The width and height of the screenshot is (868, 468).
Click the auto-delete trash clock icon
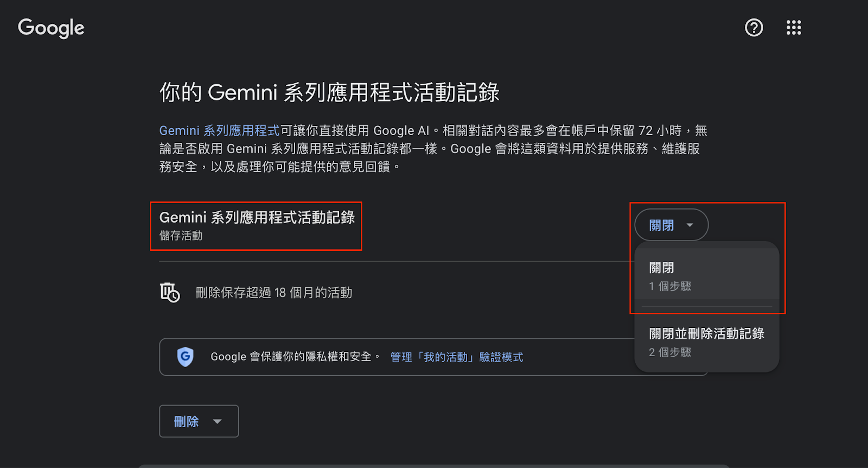tap(170, 293)
